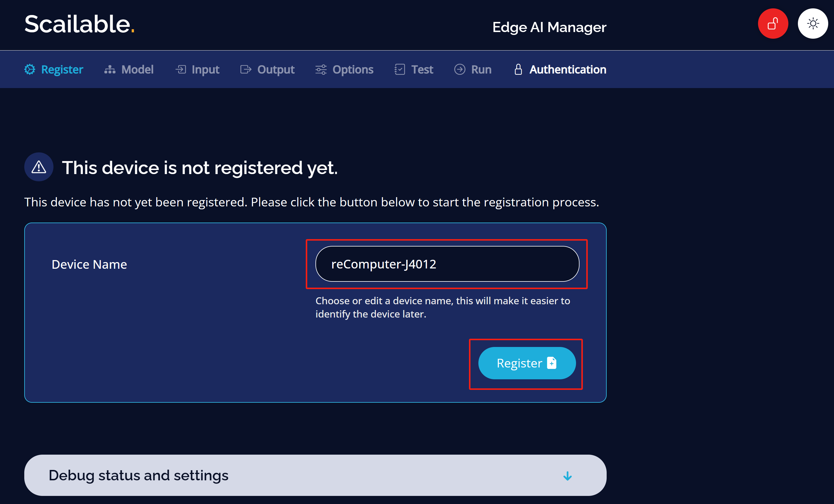Click the Debug panel down arrow
Viewport: 834px width, 504px height.
(x=567, y=476)
